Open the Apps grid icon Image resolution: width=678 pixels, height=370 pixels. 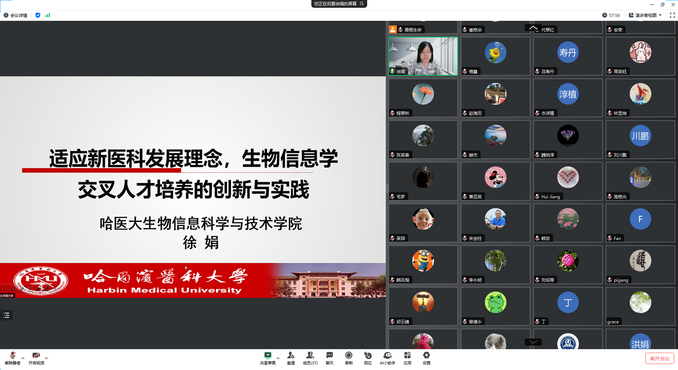(x=407, y=358)
